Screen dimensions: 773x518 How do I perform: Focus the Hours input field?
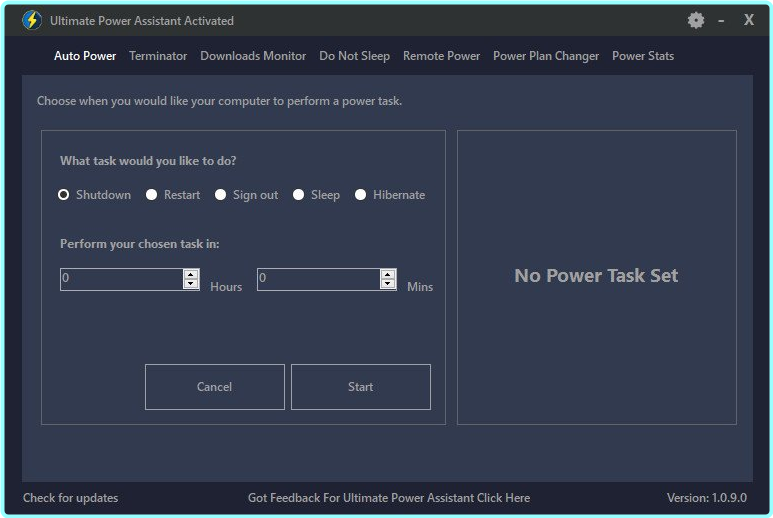click(120, 279)
